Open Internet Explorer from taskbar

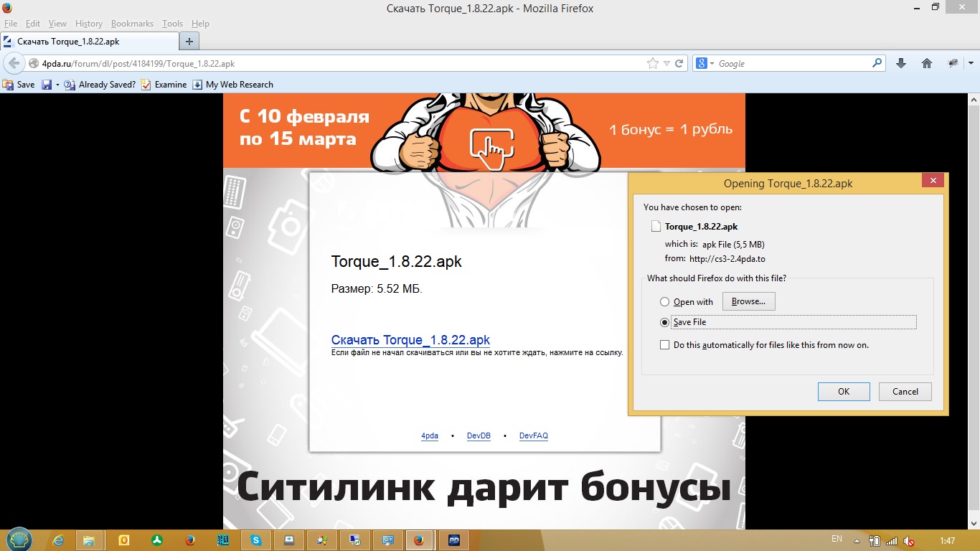pyautogui.click(x=59, y=540)
